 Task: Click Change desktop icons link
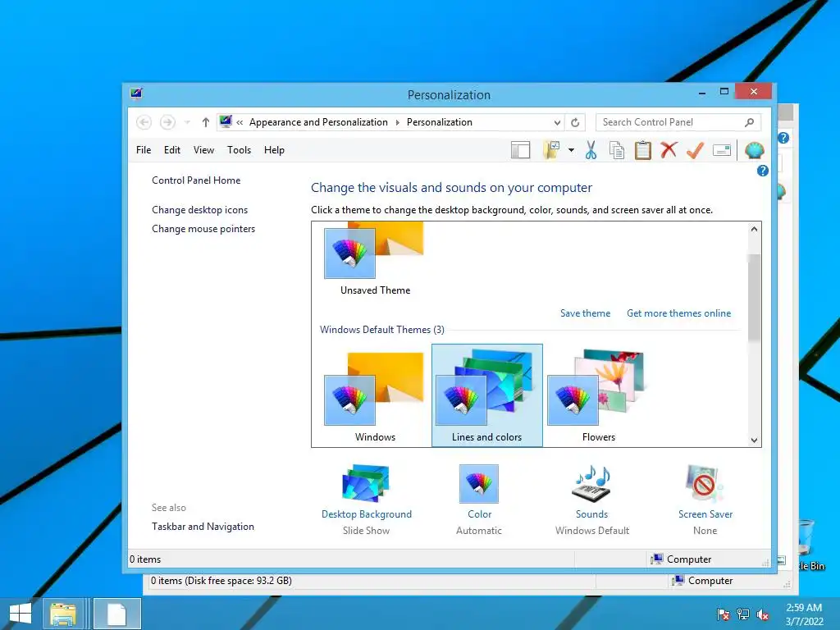point(200,210)
